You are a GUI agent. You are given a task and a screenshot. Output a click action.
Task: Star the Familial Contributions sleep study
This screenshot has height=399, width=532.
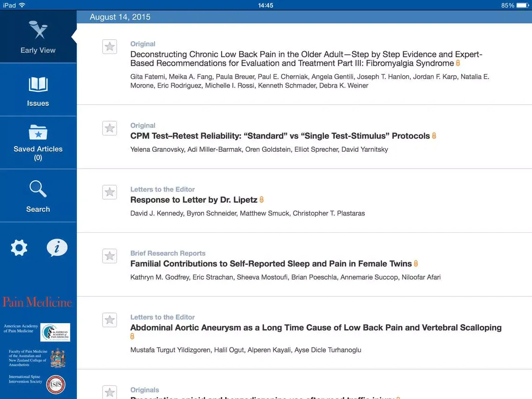110,256
